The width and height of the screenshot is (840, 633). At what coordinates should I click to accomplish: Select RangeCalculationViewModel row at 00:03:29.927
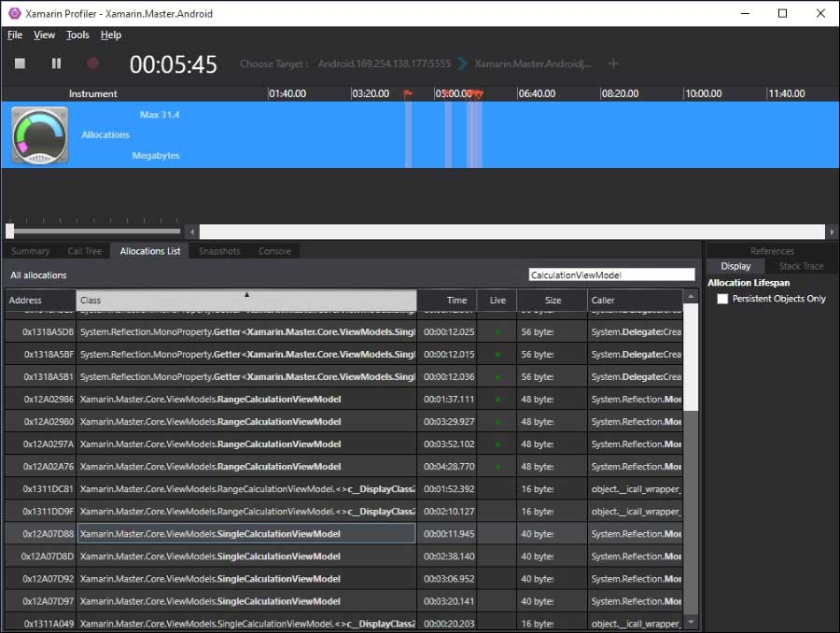coord(343,422)
